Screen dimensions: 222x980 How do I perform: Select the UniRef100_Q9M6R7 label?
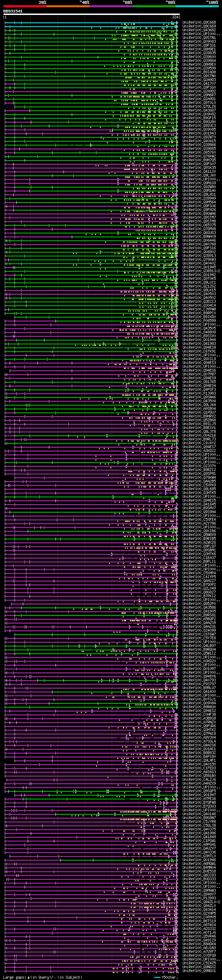(x=199, y=95)
